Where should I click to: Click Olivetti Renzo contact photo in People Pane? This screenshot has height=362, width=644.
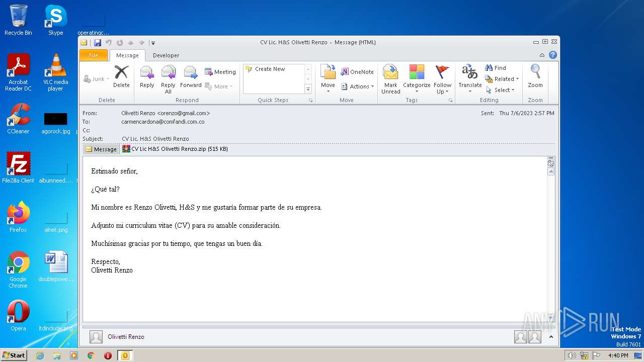[96, 337]
